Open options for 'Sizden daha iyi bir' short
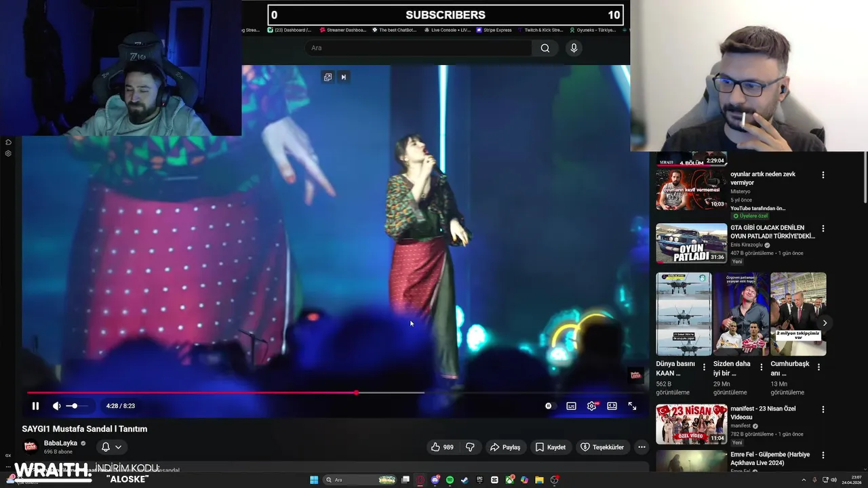 pyautogui.click(x=761, y=367)
